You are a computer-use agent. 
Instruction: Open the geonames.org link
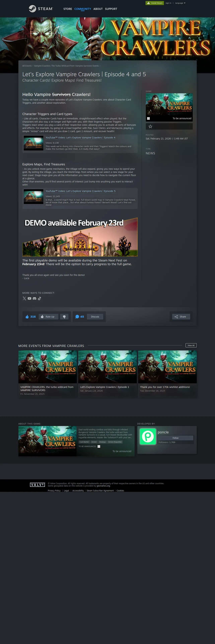point(103,486)
